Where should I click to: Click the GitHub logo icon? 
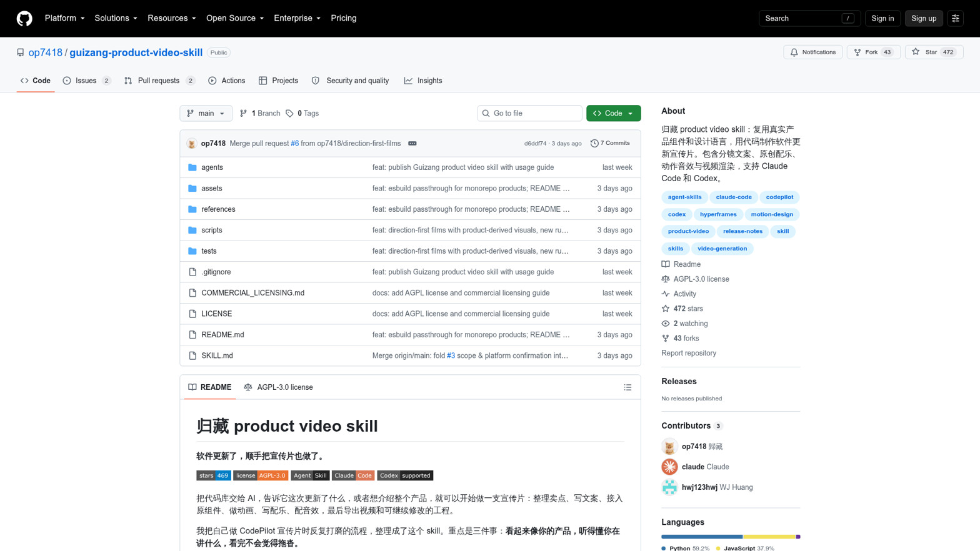24,18
